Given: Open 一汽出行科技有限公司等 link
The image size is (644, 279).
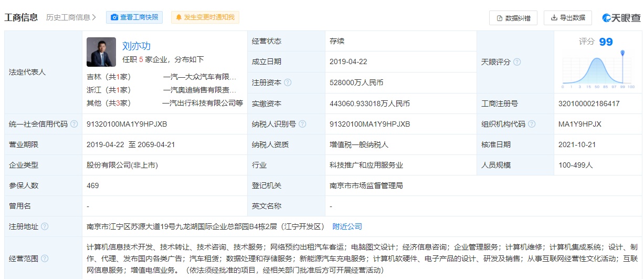Looking at the screenshot, I should (203, 104).
